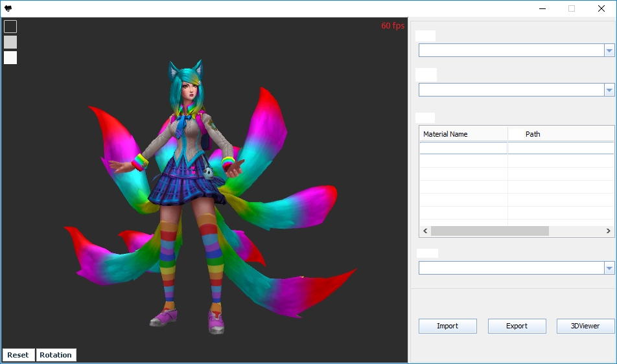Click the horizontal scrollbar thumb of the table
The width and height of the screenshot is (617, 364).
[490, 231]
